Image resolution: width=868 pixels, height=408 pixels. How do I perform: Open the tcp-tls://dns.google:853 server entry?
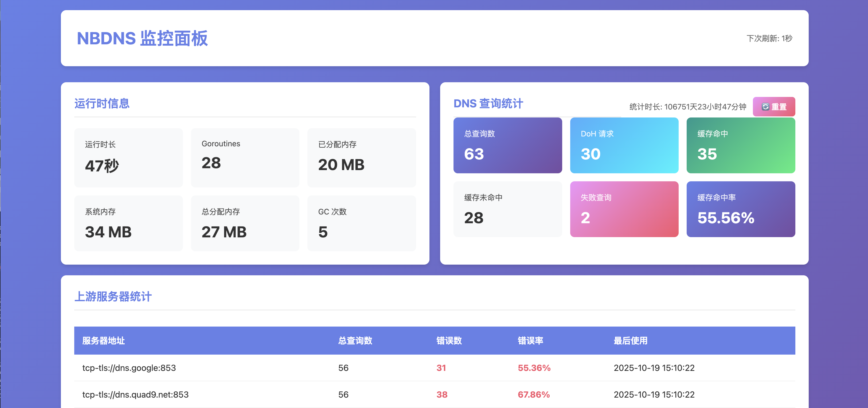(x=129, y=368)
